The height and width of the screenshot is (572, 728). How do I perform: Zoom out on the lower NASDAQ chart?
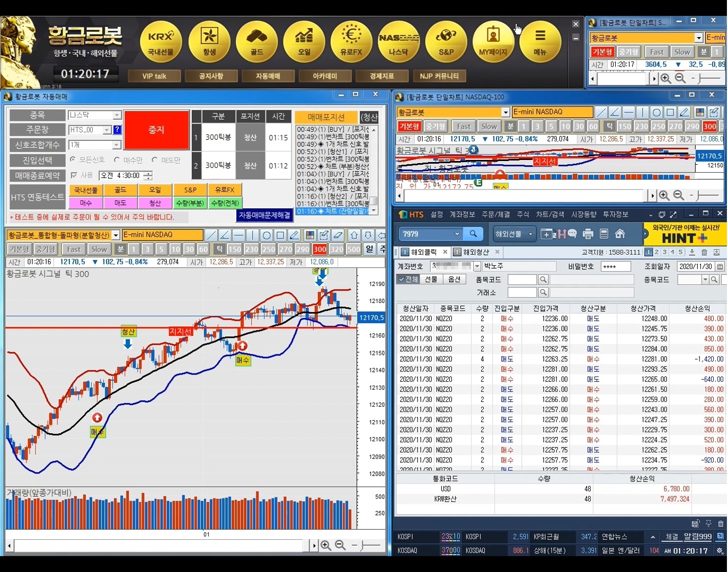(x=340, y=545)
